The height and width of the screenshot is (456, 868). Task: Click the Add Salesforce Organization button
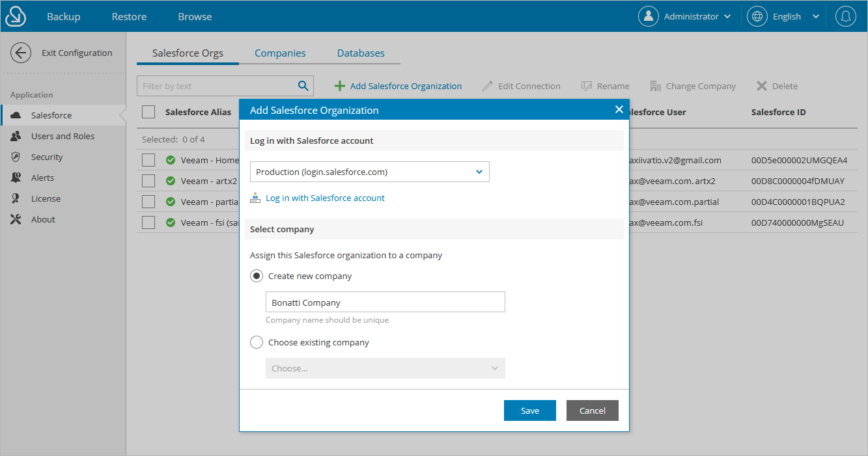tap(398, 86)
